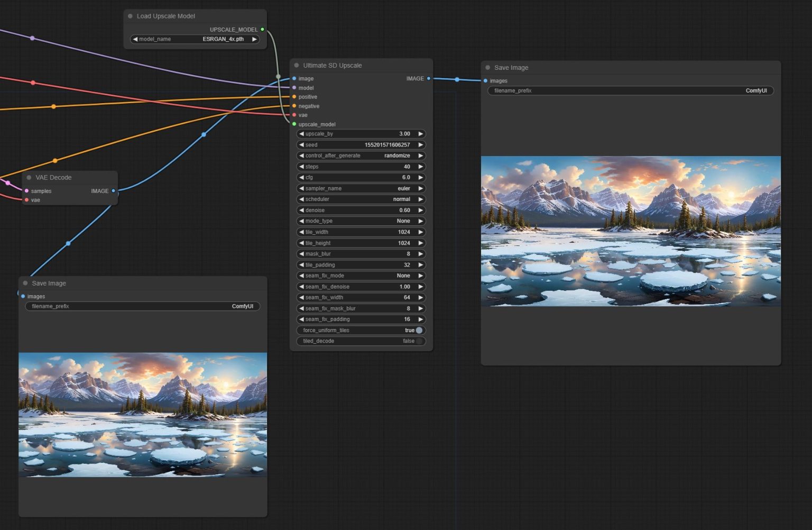Click the image input socket on Ultimate SD Upscale
The image size is (812, 530).
coord(294,78)
